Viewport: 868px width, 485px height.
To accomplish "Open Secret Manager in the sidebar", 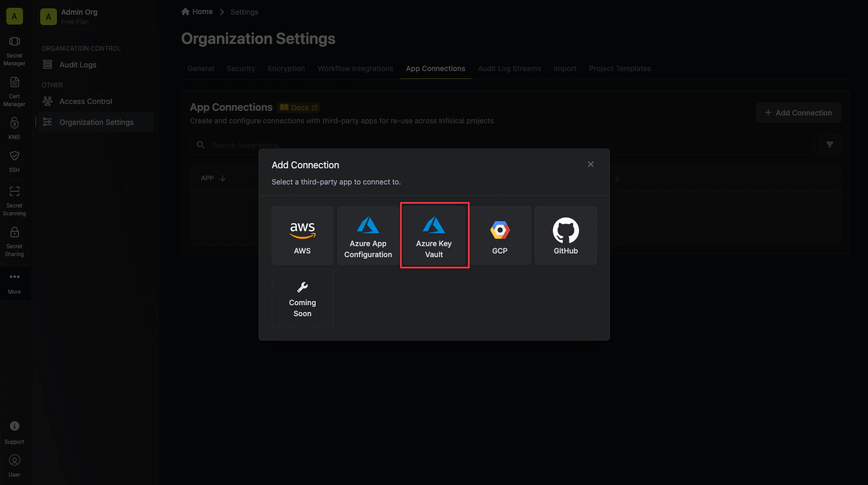I will tap(15, 51).
